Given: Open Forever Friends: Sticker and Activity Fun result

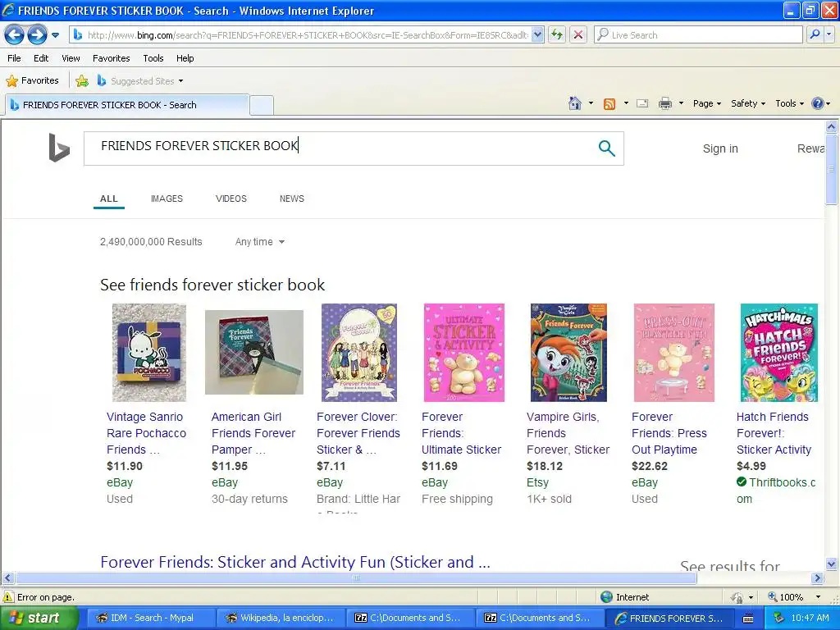Looking at the screenshot, I should pos(295,562).
